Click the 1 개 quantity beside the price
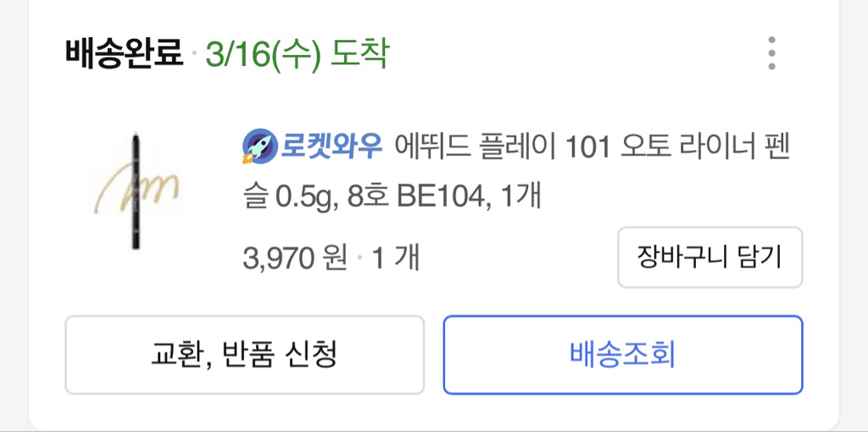The width and height of the screenshot is (868, 432). (395, 258)
